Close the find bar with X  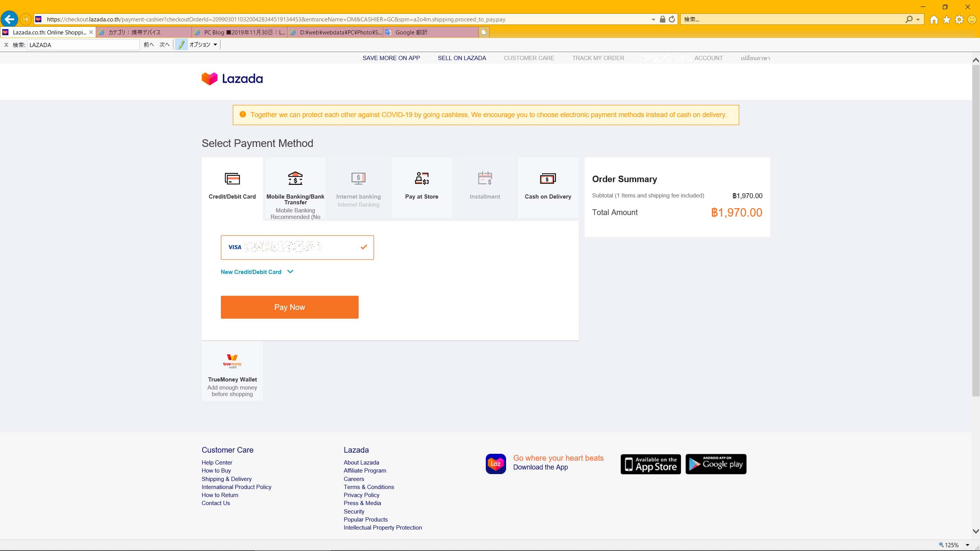point(6,45)
